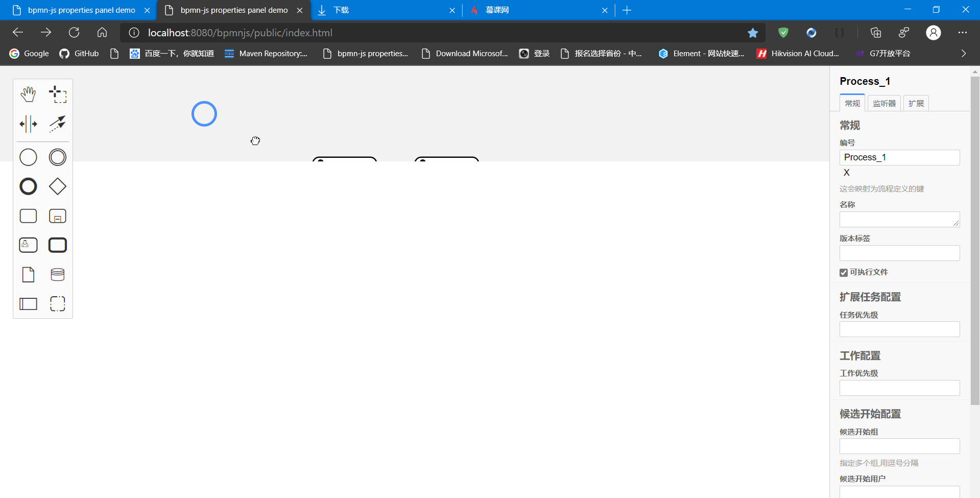Click the localhost address bar
The width and height of the screenshot is (980, 498).
tap(442, 33)
